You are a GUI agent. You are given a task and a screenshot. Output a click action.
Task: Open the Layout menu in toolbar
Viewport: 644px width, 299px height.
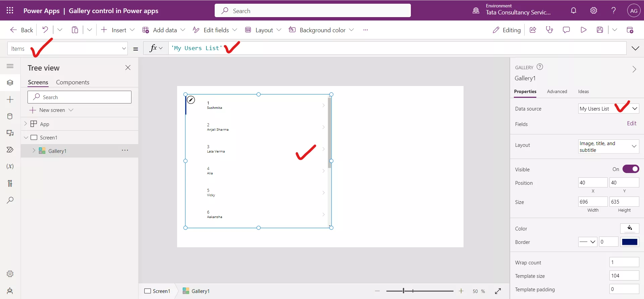263,30
